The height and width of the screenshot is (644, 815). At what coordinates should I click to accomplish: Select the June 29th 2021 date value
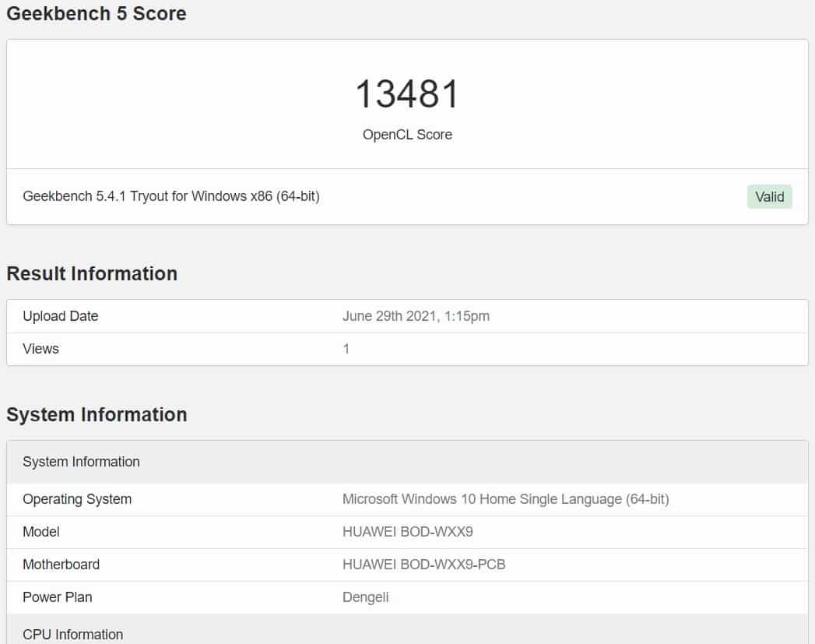coord(416,316)
